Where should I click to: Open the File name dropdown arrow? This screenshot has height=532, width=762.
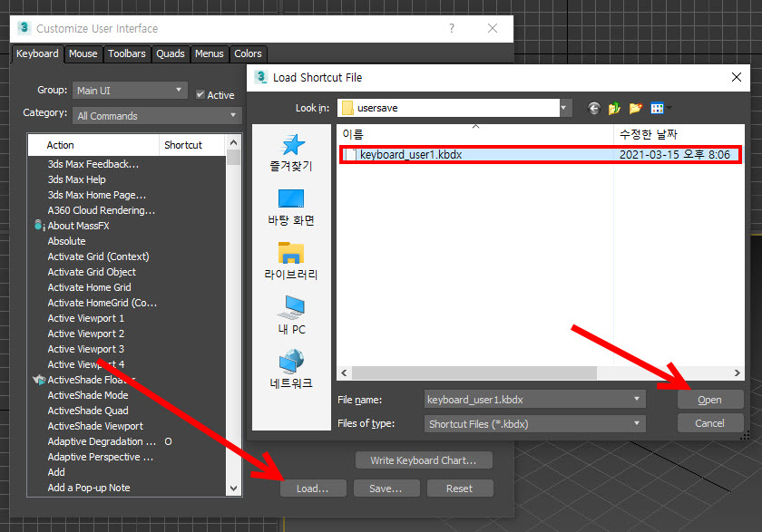click(637, 399)
